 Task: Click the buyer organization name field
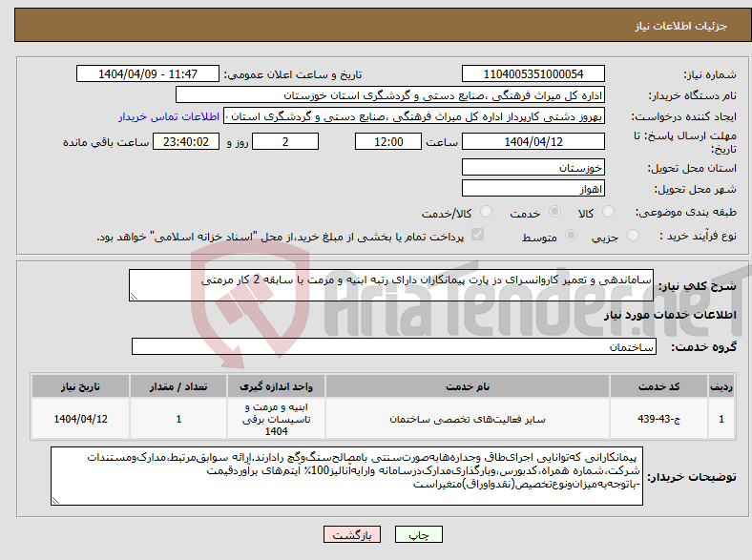(390, 95)
